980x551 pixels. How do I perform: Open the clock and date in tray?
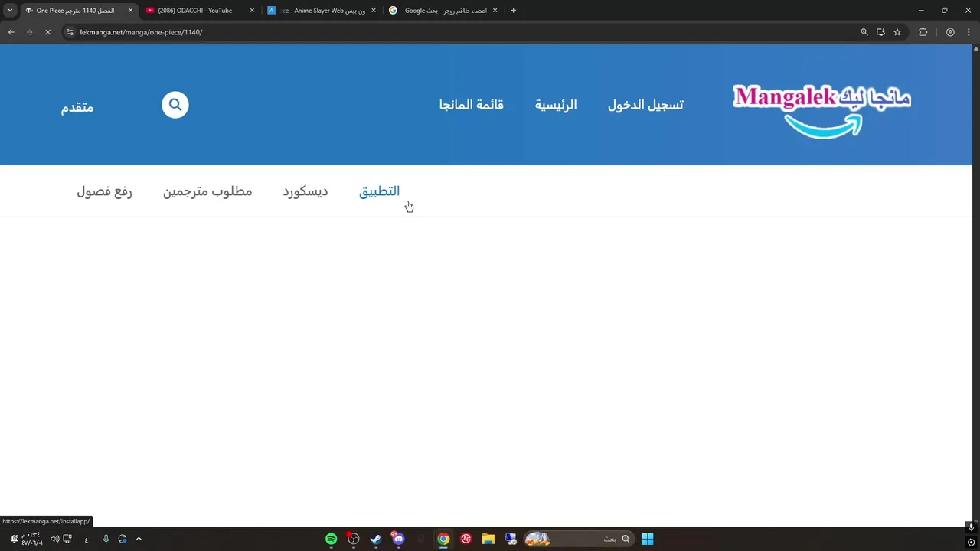(32, 539)
